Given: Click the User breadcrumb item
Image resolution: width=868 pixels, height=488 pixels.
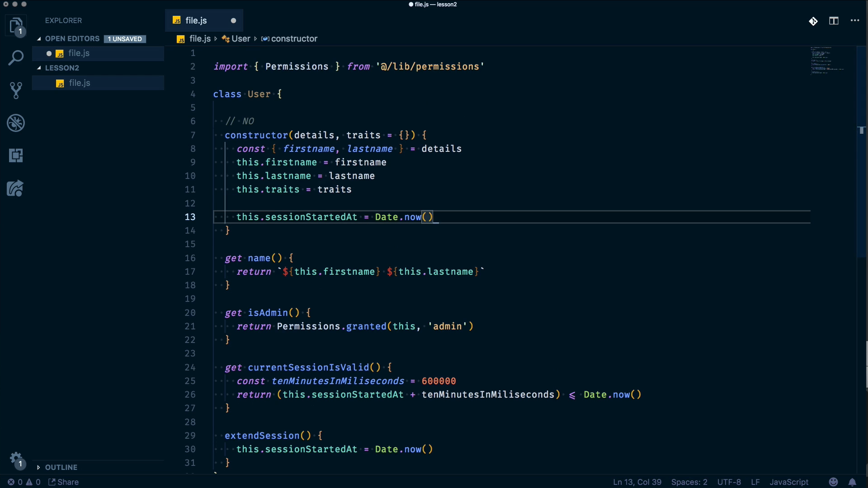Looking at the screenshot, I should (x=241, y=39).
